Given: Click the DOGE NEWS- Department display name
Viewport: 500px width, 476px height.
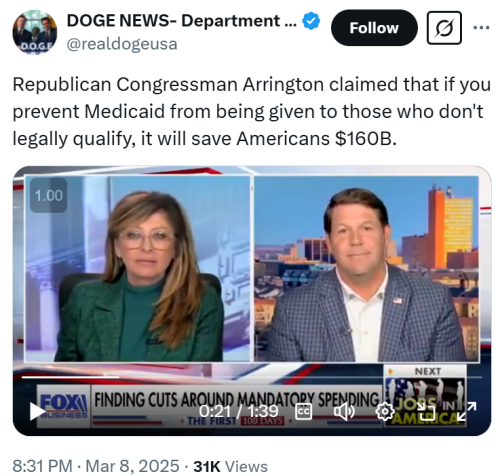Looking at the screenshot, I should pos(181,21).
